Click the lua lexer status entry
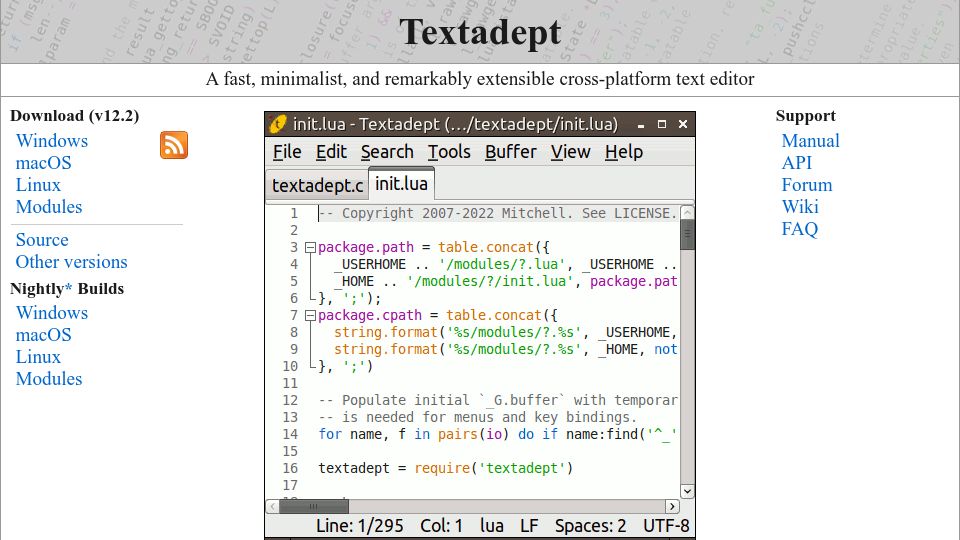Image resolution: width=960 pixels, height=540 pixels. [x=492, y=526]
